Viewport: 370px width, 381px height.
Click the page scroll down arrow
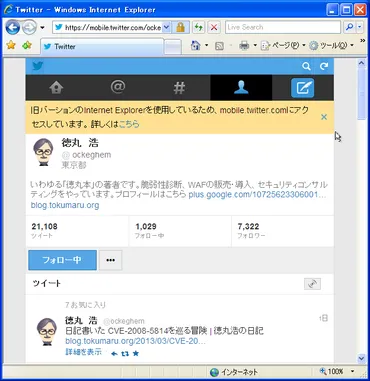[x=362, y=358]
